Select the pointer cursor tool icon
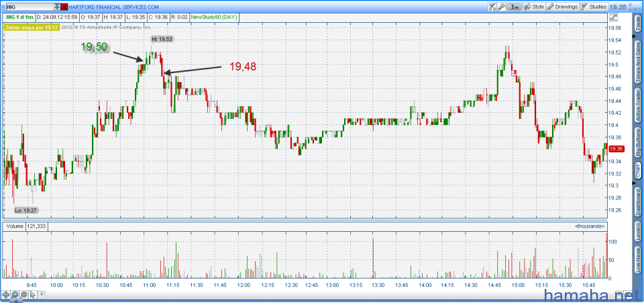This screenshot has height=303, width=644. (x=33, y=294)
